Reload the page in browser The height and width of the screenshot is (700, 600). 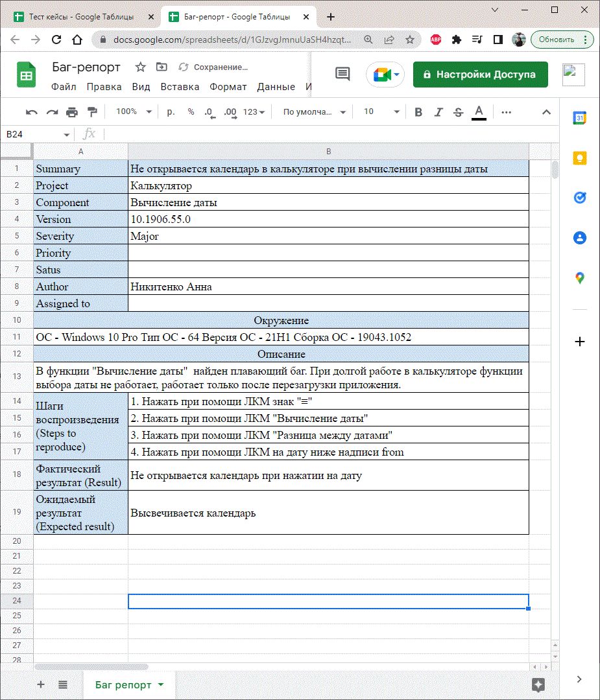(x=56, y=40)
